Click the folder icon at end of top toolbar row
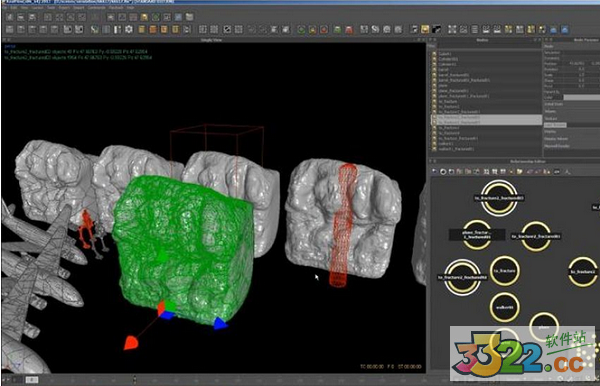The width and height of the screenshot is (600, 386). click(x=189, y=17)
